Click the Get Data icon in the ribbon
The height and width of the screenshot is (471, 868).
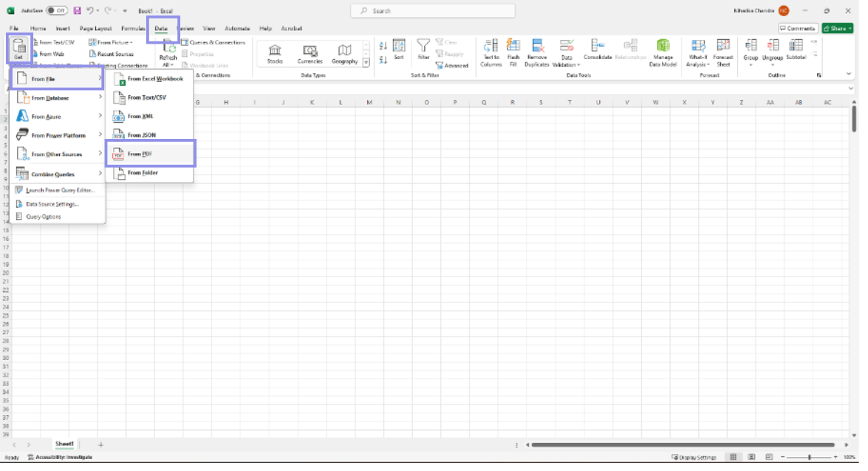pyautogui.click(x=18, y=49)
